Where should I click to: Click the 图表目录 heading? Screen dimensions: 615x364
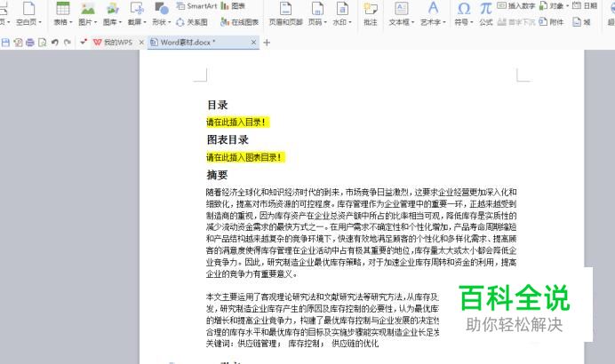228,140
